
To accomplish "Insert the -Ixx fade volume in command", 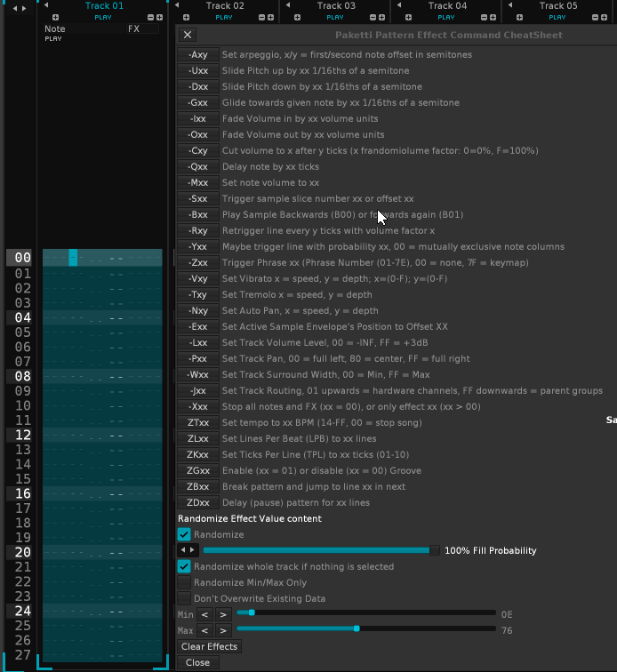I will (198, 119).
